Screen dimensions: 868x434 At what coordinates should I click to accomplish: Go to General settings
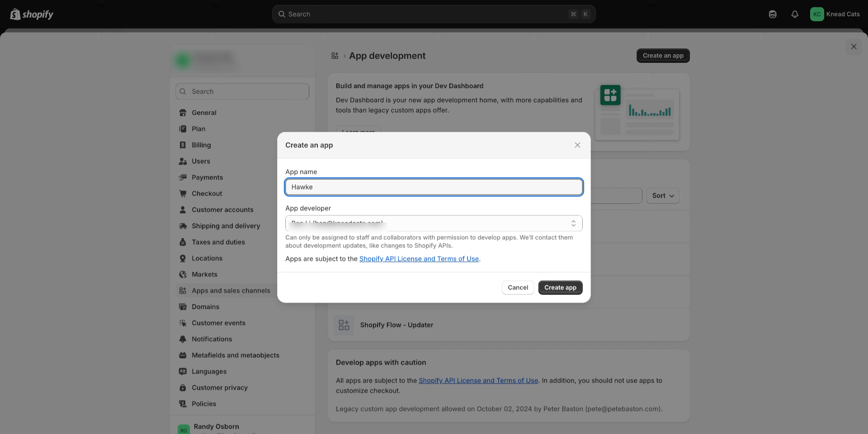pyautogui.click(x=204, y=113)
